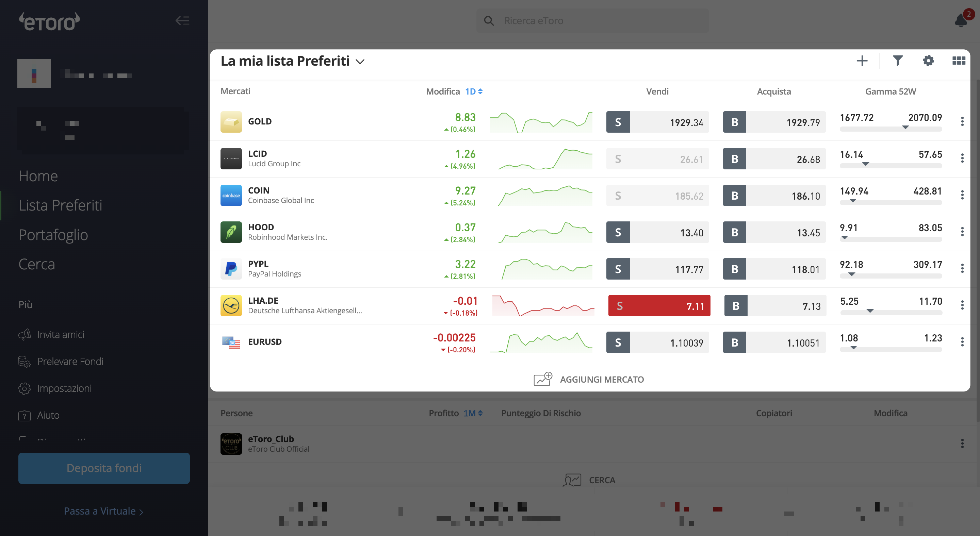Screen dimensions: 980x536
Task: Sell GOLD at 1929.34
Action: pos(657,122)
